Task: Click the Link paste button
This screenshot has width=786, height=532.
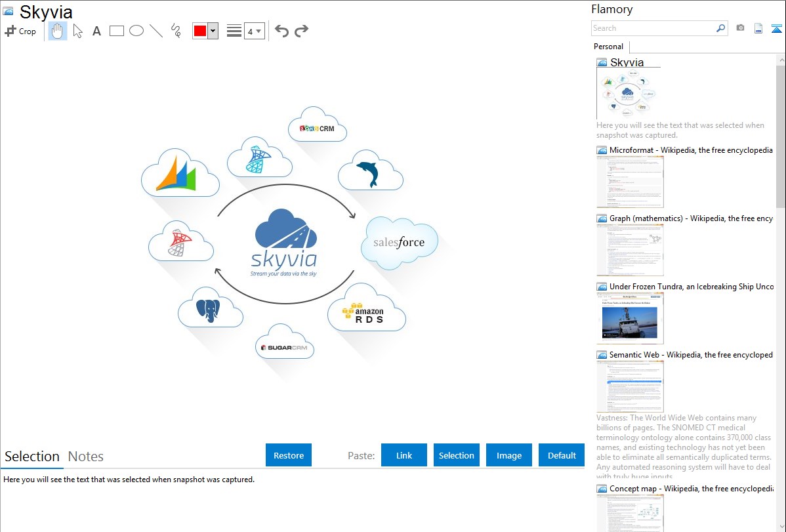Action: pos(404,455)
